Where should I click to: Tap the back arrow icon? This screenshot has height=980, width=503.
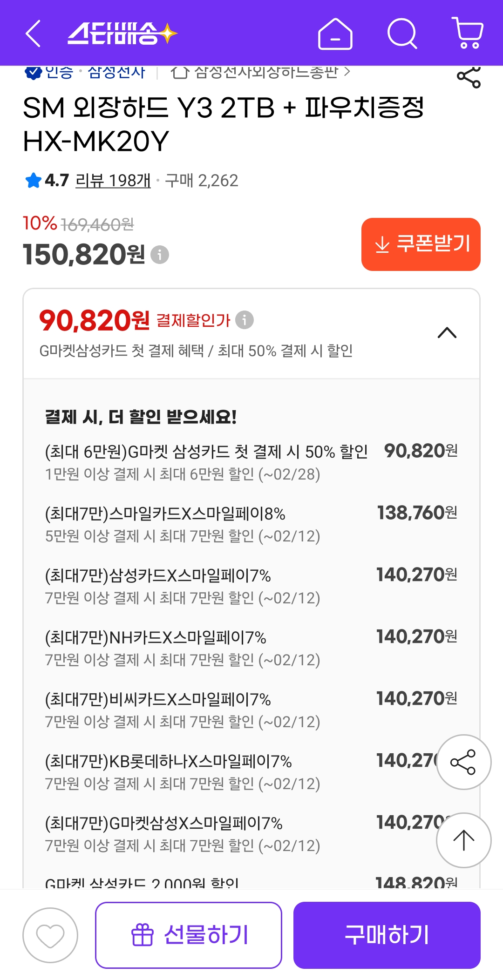pyautogui.click(x=33, y=34)
